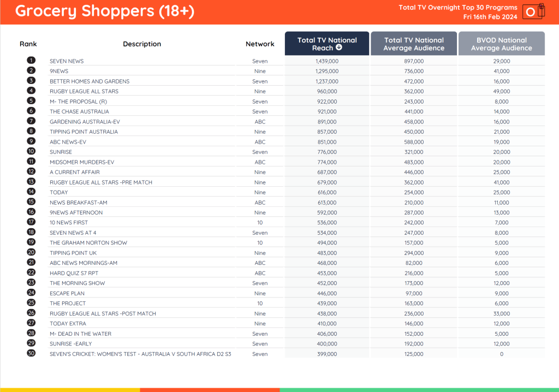
Task: Select the BVOD National Average Audience column header
Action: coord(501,44)
